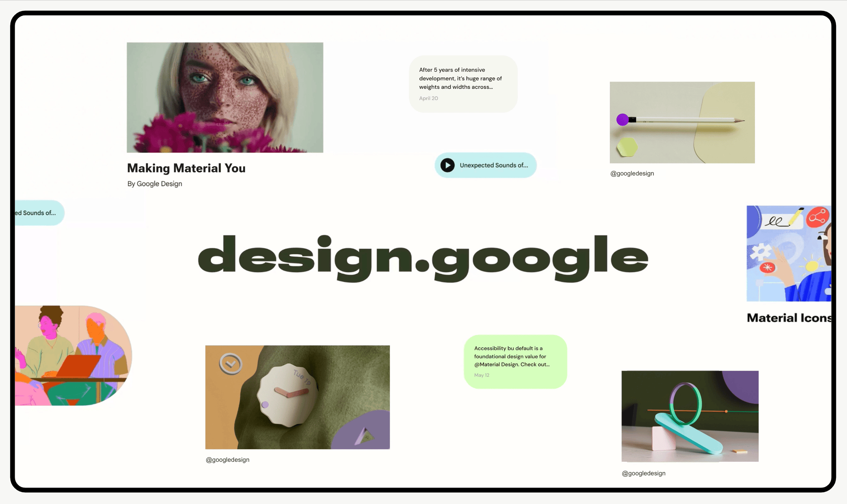Click the purple dot on the pencil
This screenshot has width=847, height=504.
622,120
